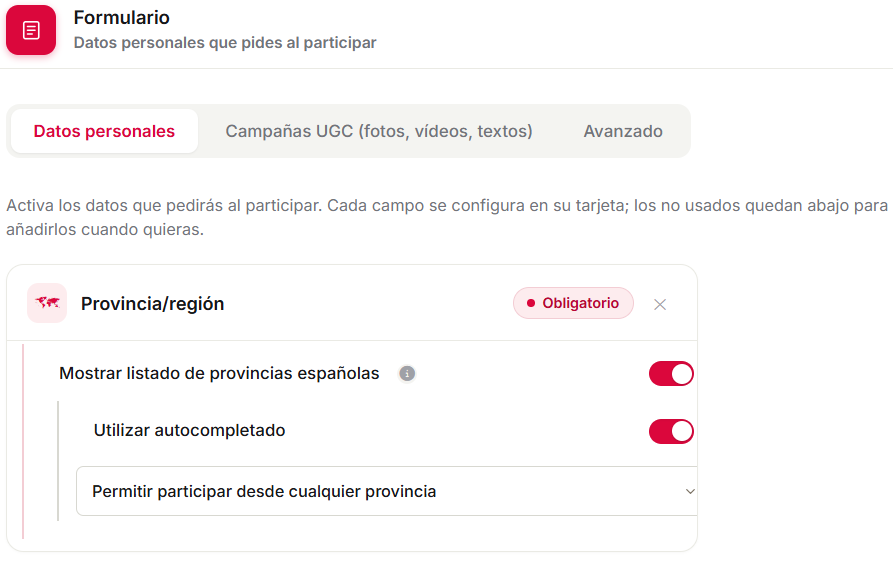Click the red dot inside the Obligatorio badge

[x=531, y=303]
